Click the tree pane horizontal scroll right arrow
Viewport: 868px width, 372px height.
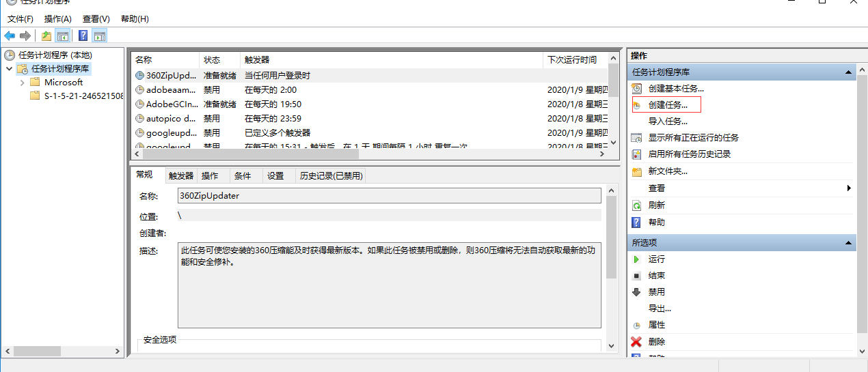pos(119,352)
